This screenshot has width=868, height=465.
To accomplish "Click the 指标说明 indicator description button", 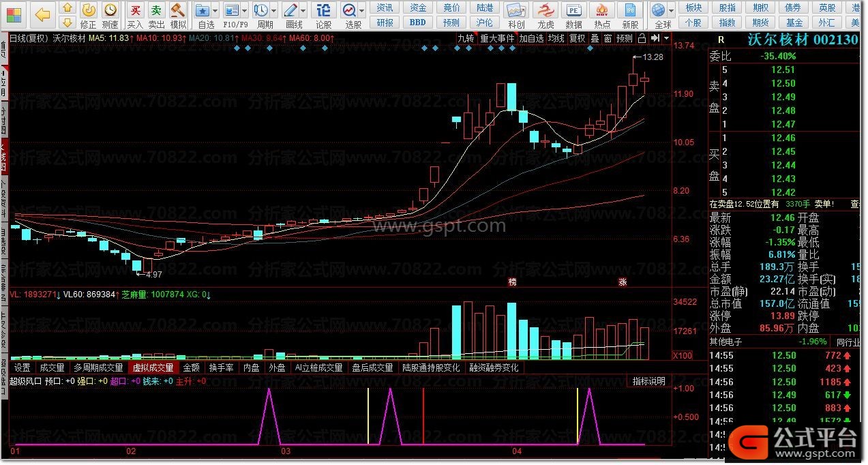I will coord(649,381).
